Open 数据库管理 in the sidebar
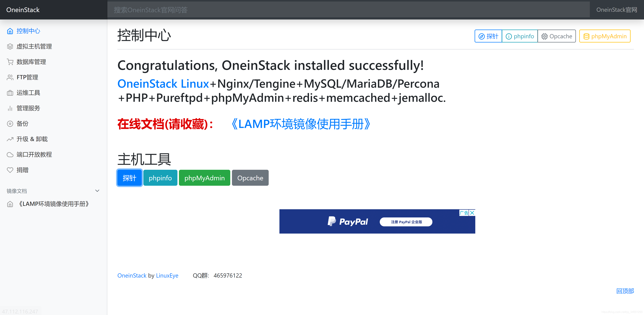Screen dimensions: 644x315 click(31, 62)
